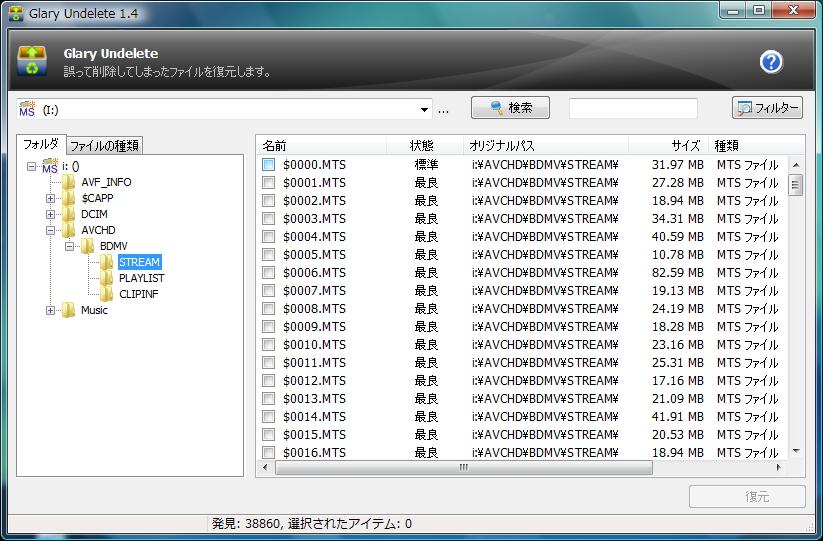Image resolution: width=823 pixels, height=541 pixels.
Task: Click the CLIPINF folder icon
Action: pos(106,294)
